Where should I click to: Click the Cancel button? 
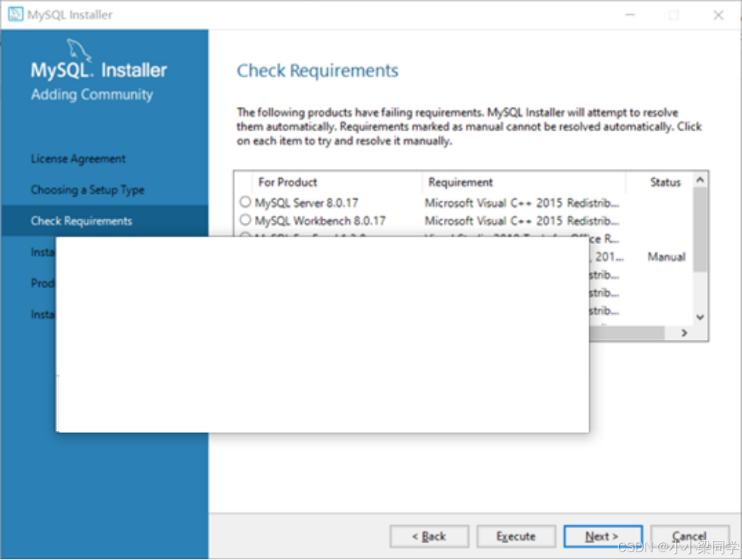[x=689, y=537]
